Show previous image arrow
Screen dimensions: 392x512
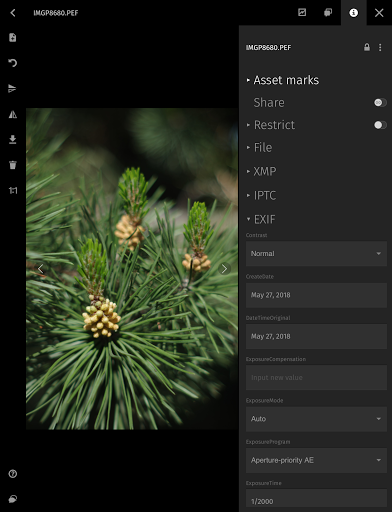[40, 268]
